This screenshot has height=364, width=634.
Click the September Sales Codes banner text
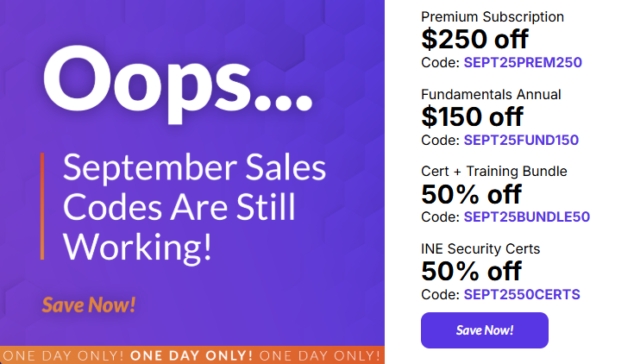pos(194,207)
